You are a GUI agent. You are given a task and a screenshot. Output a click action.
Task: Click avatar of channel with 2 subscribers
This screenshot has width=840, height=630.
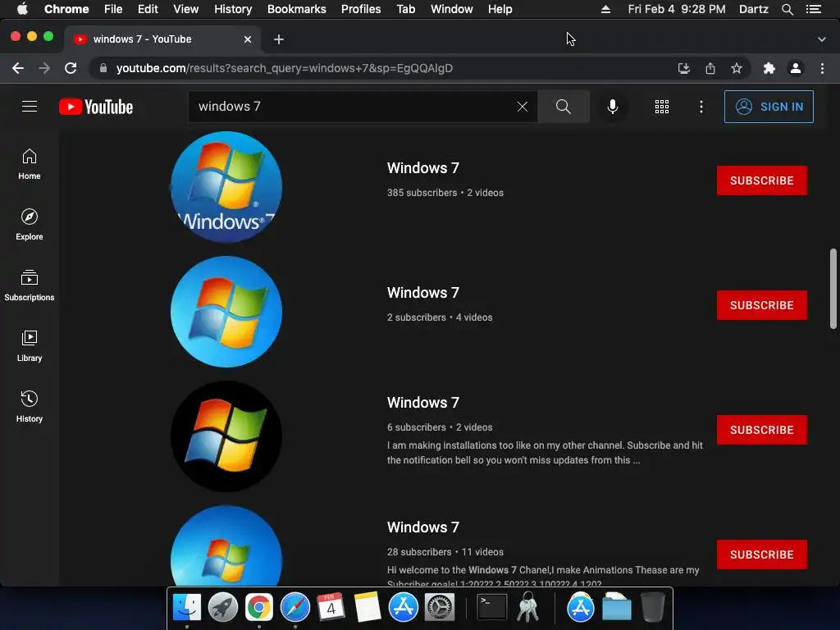pos(226,311)
